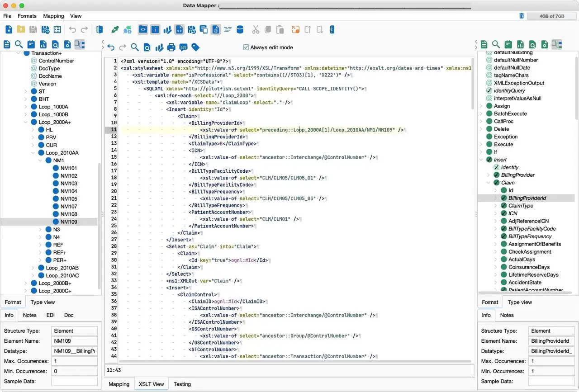
Task: Uncheck the Always edit mode checkbox
Action: click(x=246, y=47)
